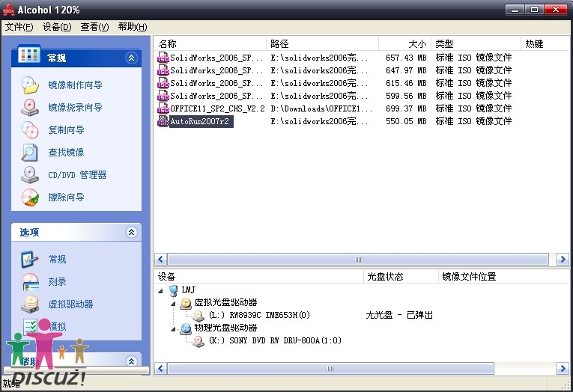Click the 镜像文件位置 column header
573x392 pixels.
(503, 277)
